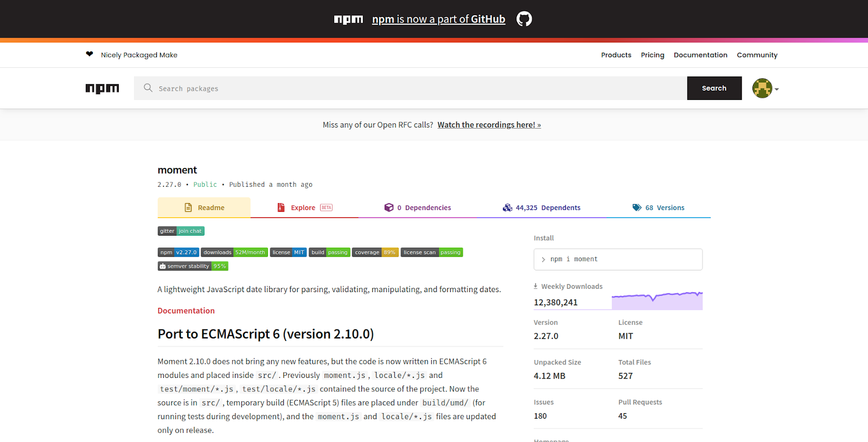Click the 'build/umd/' code snippet
Viewport: 868px width, 442px height.
445,403
